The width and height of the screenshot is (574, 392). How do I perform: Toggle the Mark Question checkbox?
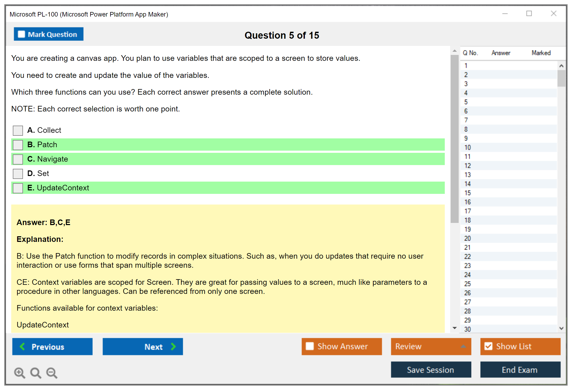21,34
